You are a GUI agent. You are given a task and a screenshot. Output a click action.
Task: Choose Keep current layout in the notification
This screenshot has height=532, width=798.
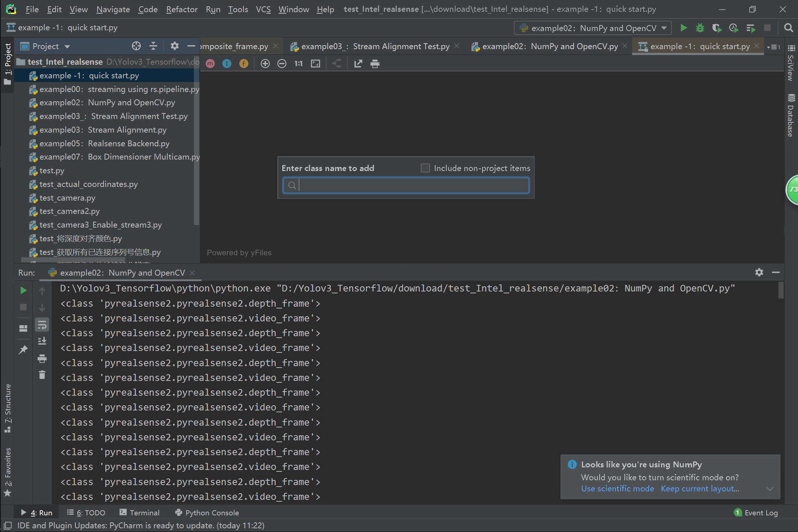coord(700,488)
